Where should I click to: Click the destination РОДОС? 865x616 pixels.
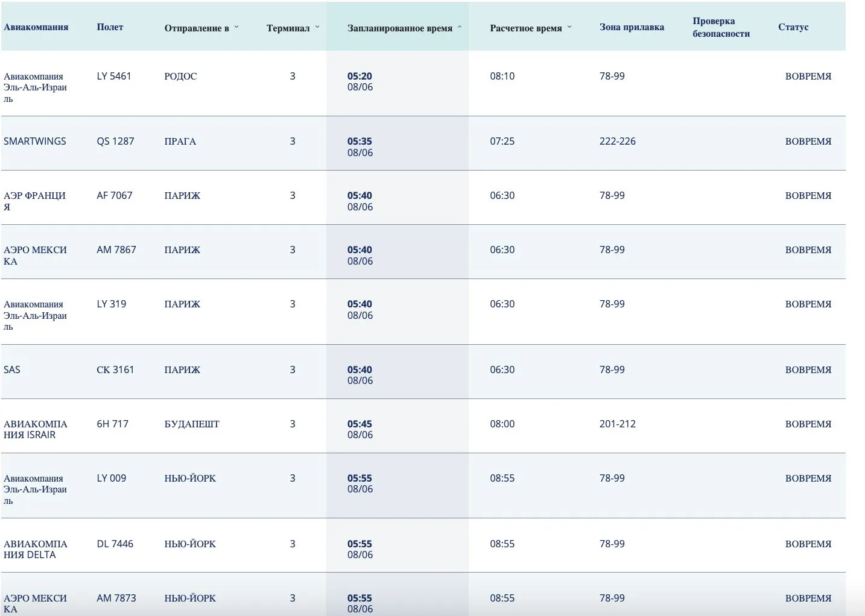(180, 76)
